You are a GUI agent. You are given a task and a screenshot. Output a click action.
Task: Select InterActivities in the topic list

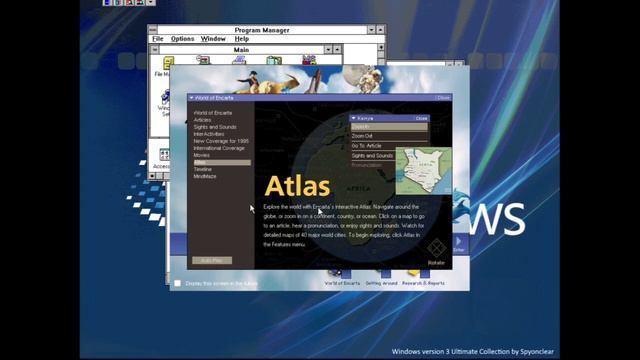(209, 134)
